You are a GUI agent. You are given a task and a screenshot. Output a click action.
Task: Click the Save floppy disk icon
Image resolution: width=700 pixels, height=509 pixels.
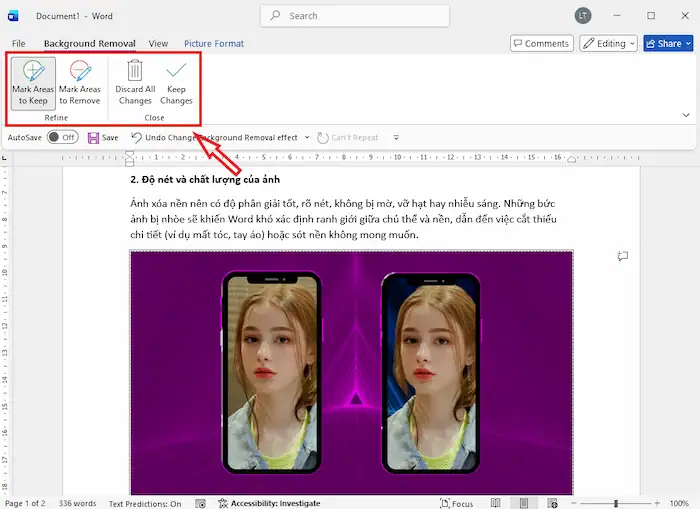[93, 138]
